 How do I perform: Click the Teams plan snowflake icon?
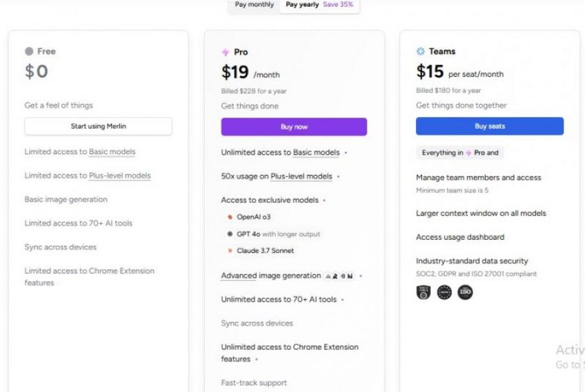(x=420, y=51)
